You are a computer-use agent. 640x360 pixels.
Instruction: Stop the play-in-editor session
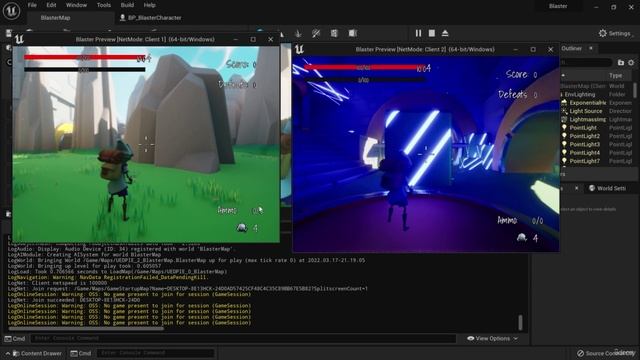pos(432,33)
